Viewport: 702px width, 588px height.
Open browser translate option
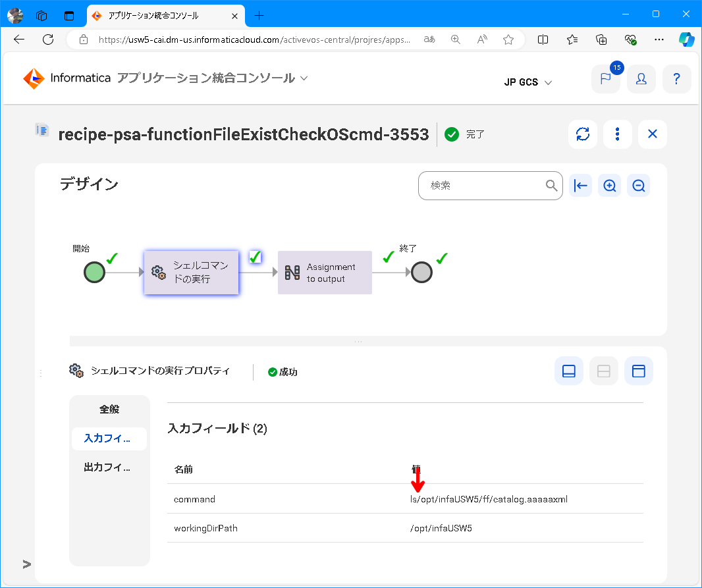click(x=429, y=40)
